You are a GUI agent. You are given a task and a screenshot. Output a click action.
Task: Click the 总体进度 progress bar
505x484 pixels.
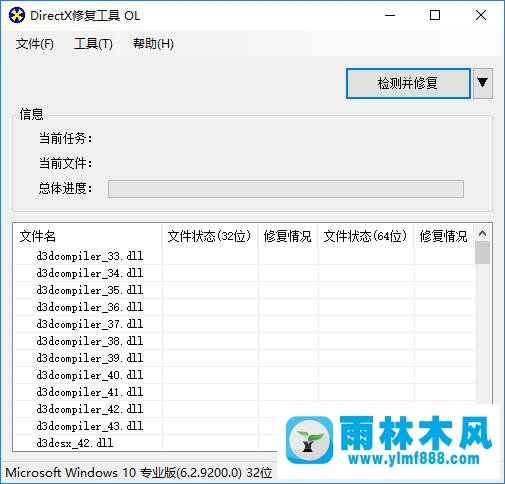click(x=286, y=189)
